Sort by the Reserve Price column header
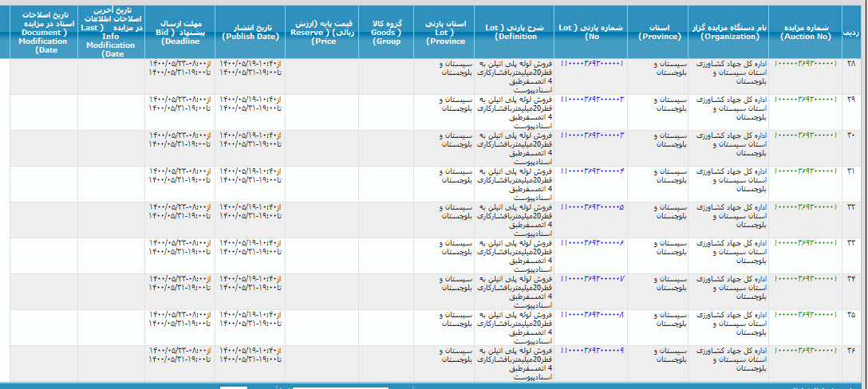 pyautogui.click(x=322, y=32)
